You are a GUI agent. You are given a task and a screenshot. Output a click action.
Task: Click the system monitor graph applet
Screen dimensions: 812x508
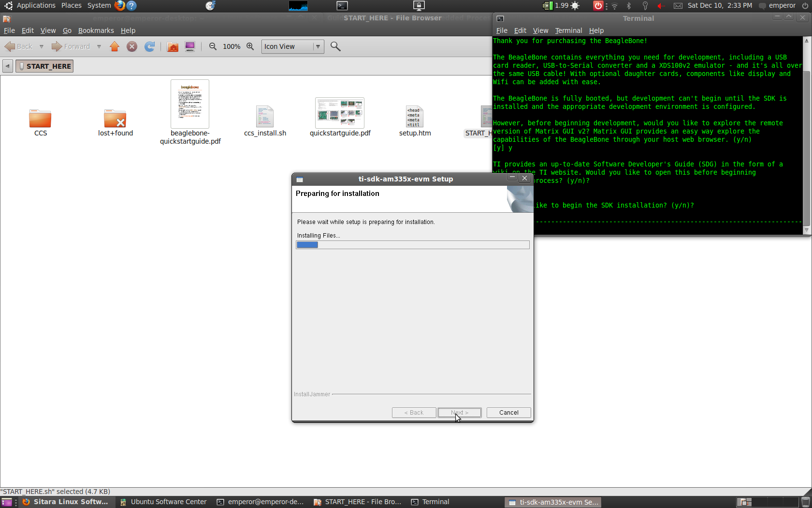(x=298, y=6)
